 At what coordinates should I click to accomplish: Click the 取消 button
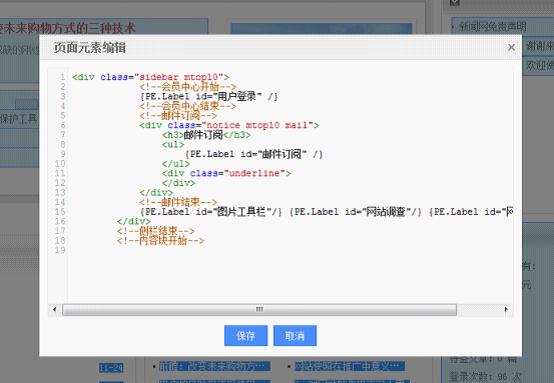pyautogui.click(x=295, y=336)
